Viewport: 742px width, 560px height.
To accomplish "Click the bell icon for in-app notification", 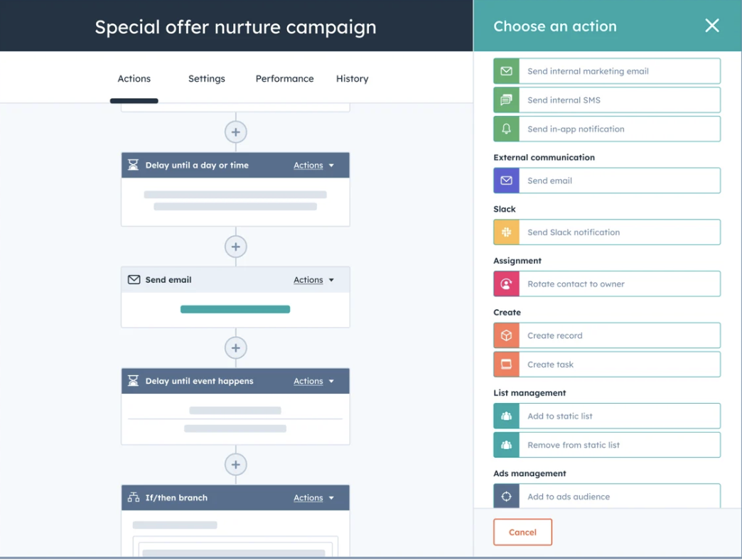I will click(x=507, y=129).
